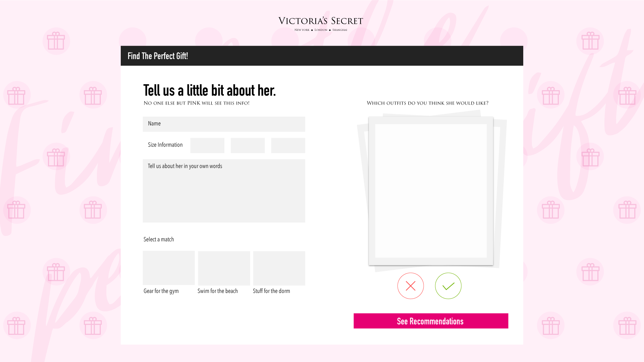This screenshot has width=644, height=362.
Task: Click the first Size Information box
Action: pos(207,145)
